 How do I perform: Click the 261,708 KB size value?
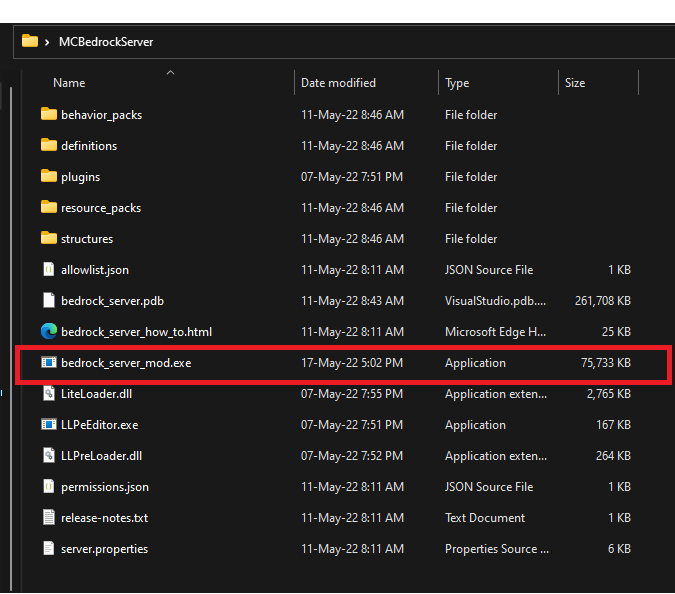603,301
